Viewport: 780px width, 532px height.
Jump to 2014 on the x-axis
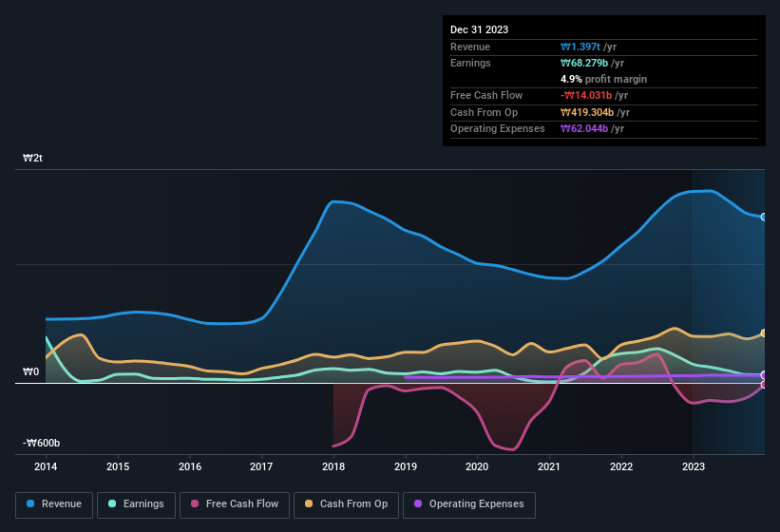click(46, 466)
